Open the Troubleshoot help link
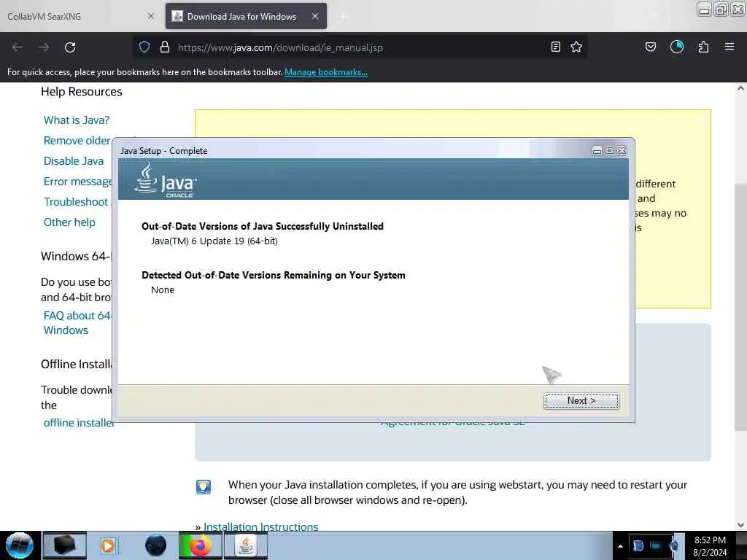This screenshot has height=560, width=747. point(76,202)
